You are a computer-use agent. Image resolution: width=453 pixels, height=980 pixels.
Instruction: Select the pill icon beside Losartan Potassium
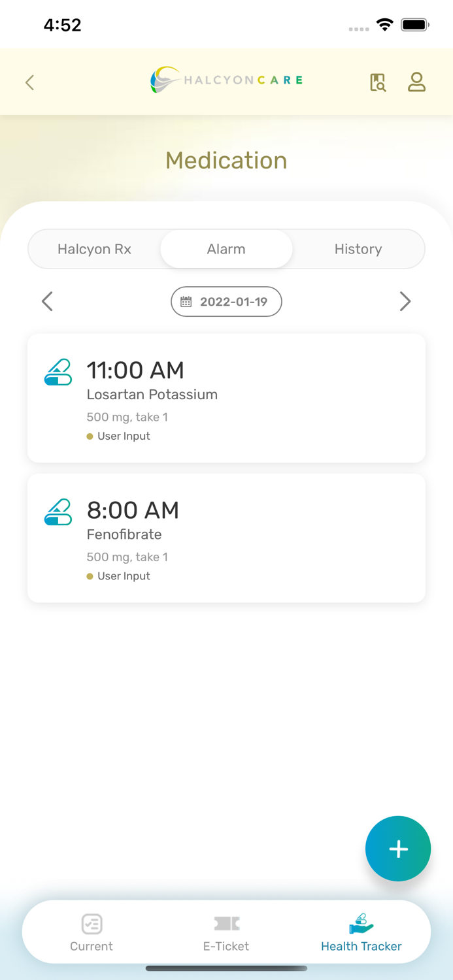(x=58, y=371)
